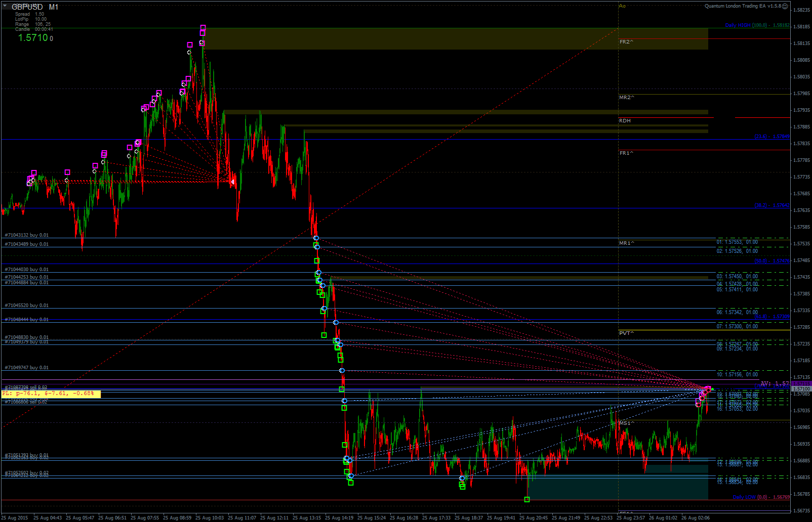Click the 1.58235 price scale label
The image size is (812, 522).
pyautogui.click(x=802, y=10)
